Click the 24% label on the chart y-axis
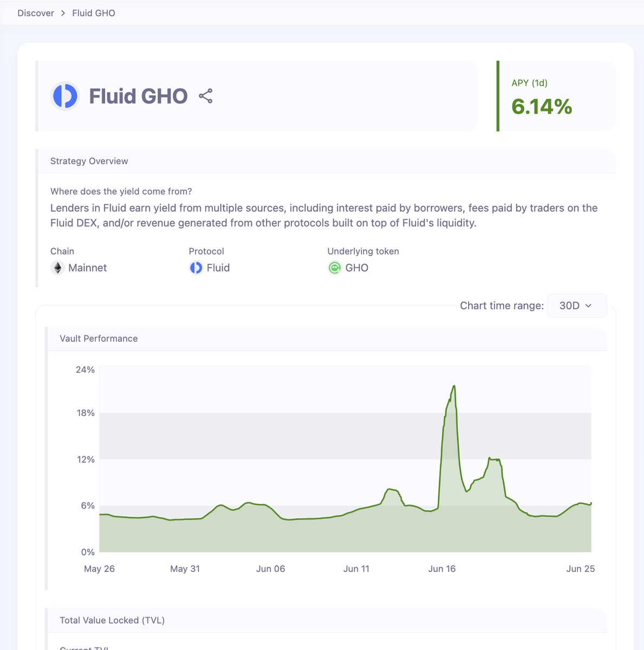644x650 pixels. 85,369
